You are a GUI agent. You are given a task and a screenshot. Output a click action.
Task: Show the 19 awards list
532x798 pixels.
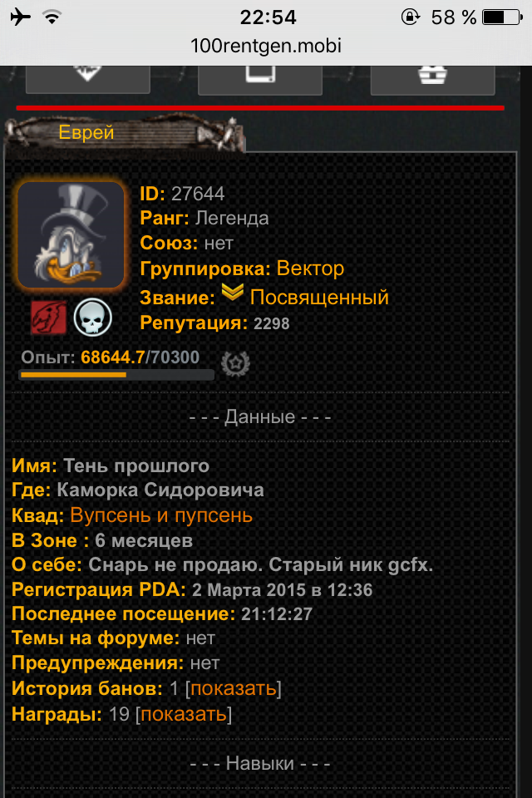click(184, 714)
